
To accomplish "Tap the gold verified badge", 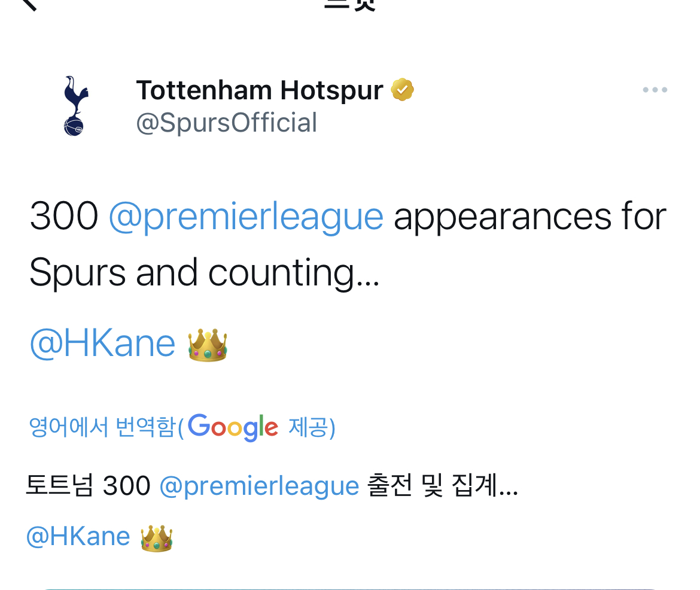I will (402, 90).
